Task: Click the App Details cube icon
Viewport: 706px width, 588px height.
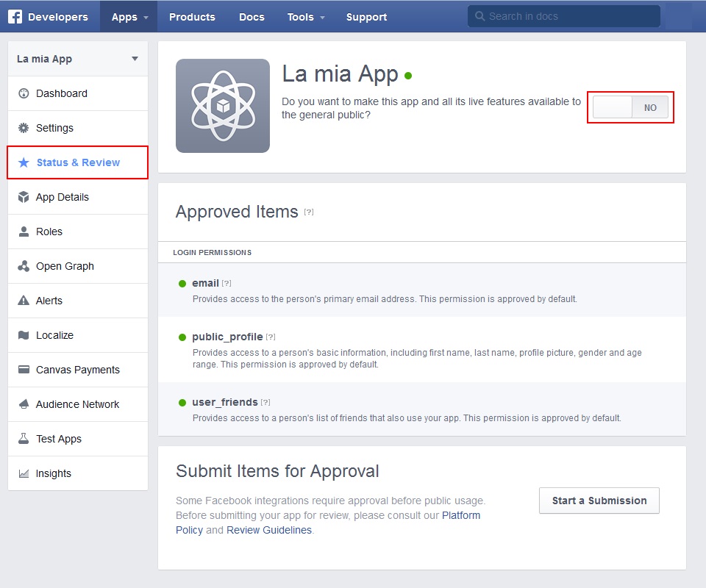Action: (x=24, y=197)
